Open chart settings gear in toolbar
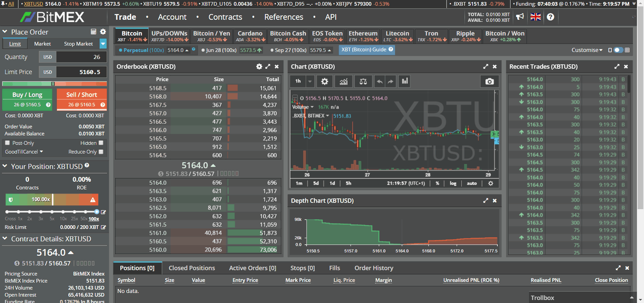 [324, 82]
